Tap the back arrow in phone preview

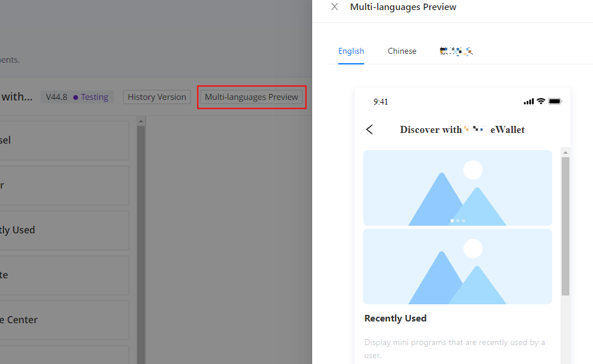(370, 129)
